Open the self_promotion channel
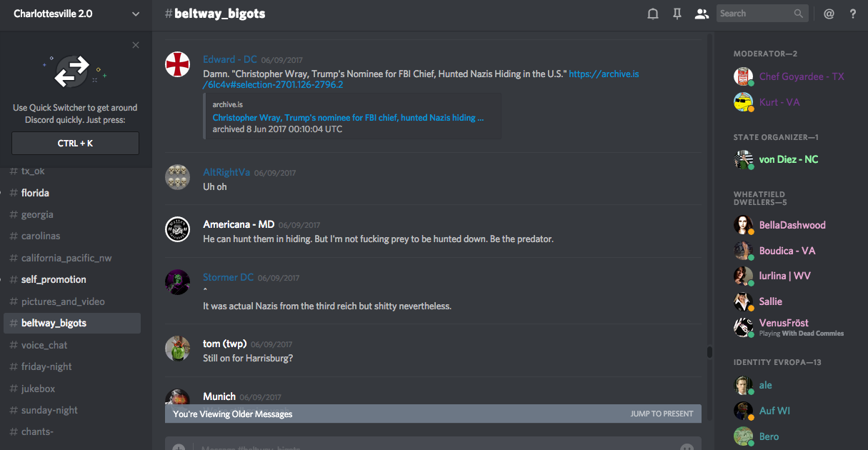868x450 pixels. tap(54, 279)
